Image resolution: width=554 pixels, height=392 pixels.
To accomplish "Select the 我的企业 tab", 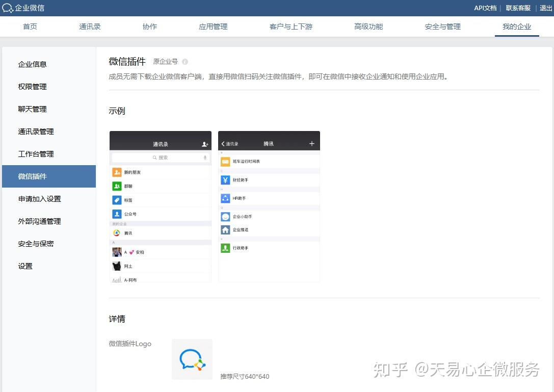I will click(517, 27).
